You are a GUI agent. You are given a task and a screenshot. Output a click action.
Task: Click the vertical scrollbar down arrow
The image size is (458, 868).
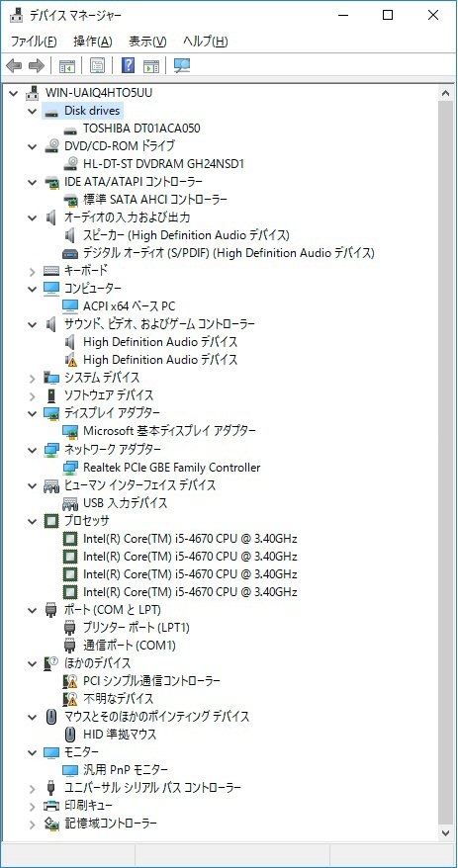tap(446, 832)
